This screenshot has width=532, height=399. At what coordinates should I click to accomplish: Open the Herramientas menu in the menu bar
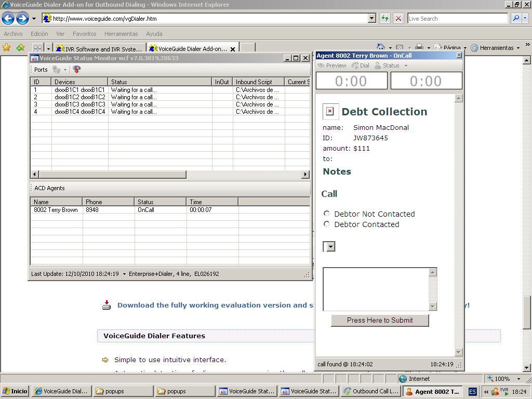coord(121,34)
